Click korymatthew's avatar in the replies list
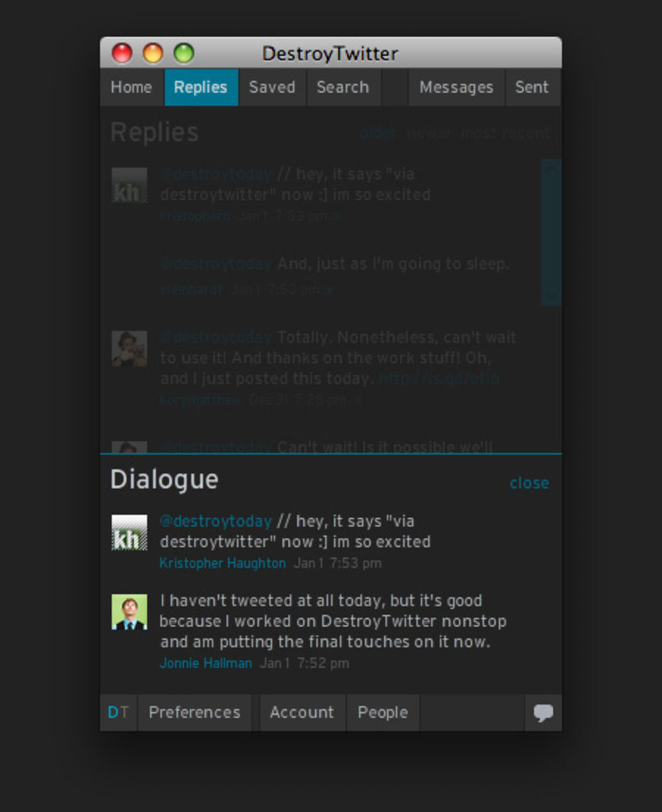This screenshot has height=812, width=662. click(x=130, y=348)
